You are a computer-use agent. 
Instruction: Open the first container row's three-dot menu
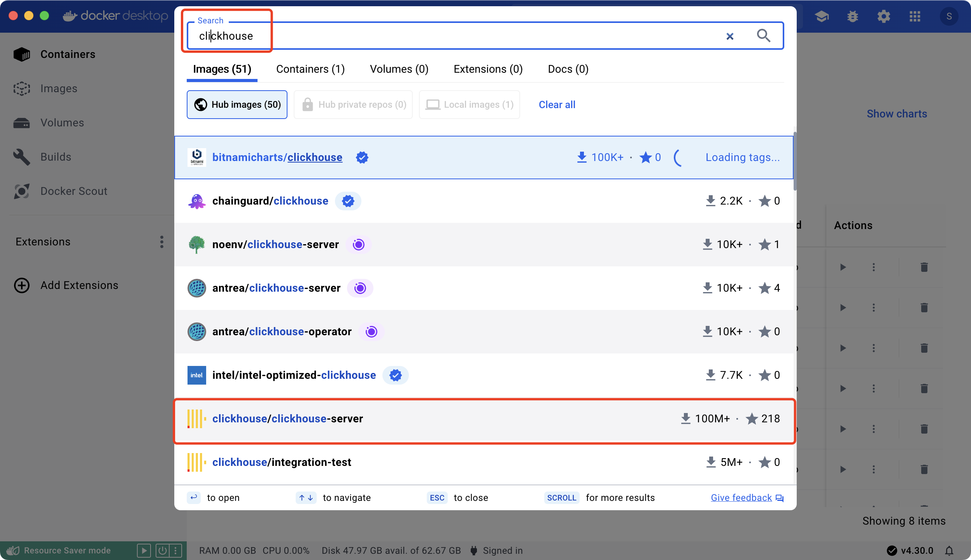[x=874, y=267]
